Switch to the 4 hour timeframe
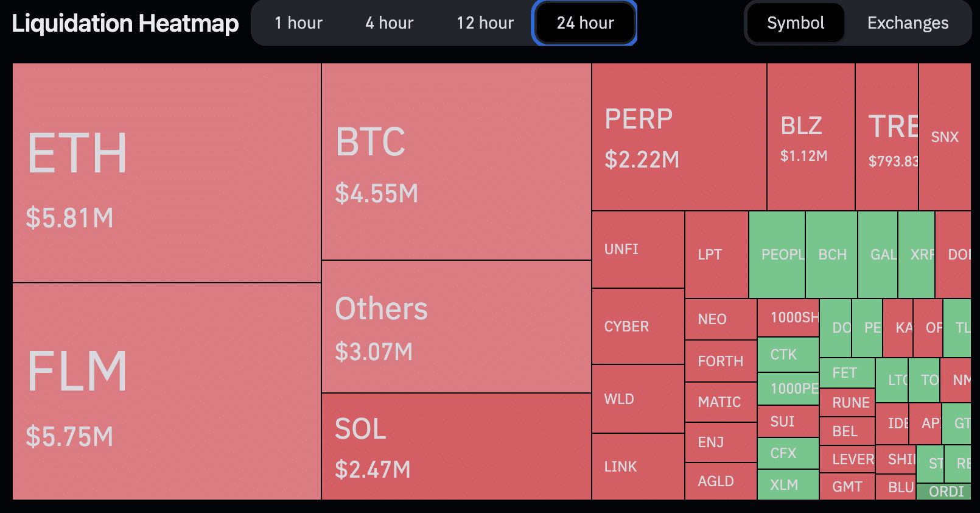The height and width of the screenshot is (513, 980). (390, 23)
